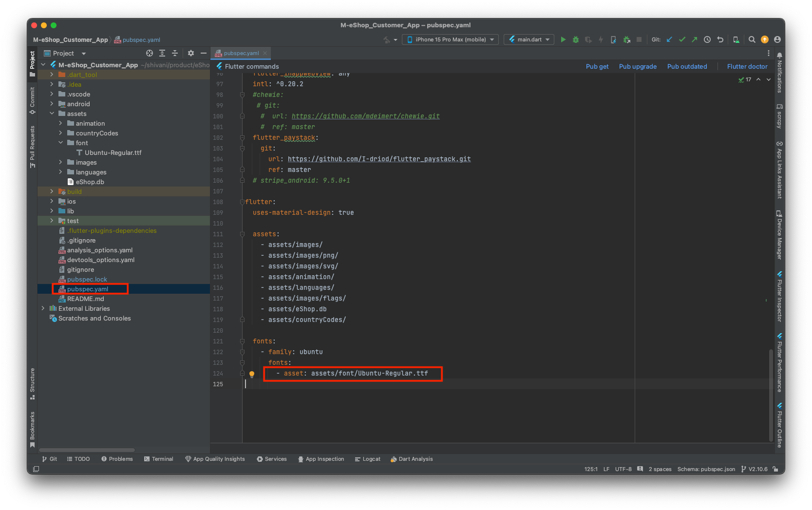This screenshot has width=812, height=510.
Task: Click the Schema: pubspec.json status entry
Action: tap(706, 469)
